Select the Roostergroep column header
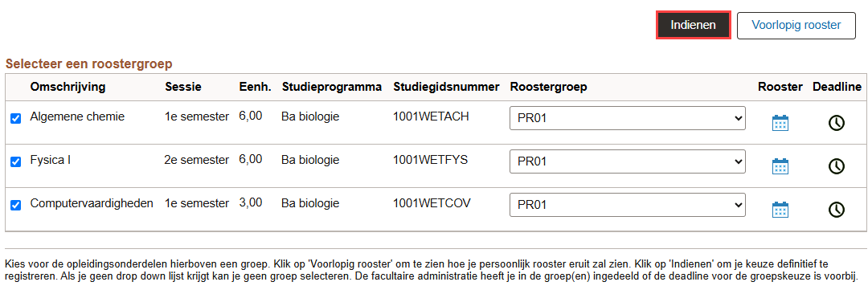The image size is (868, 290). (x=549, y=88)
